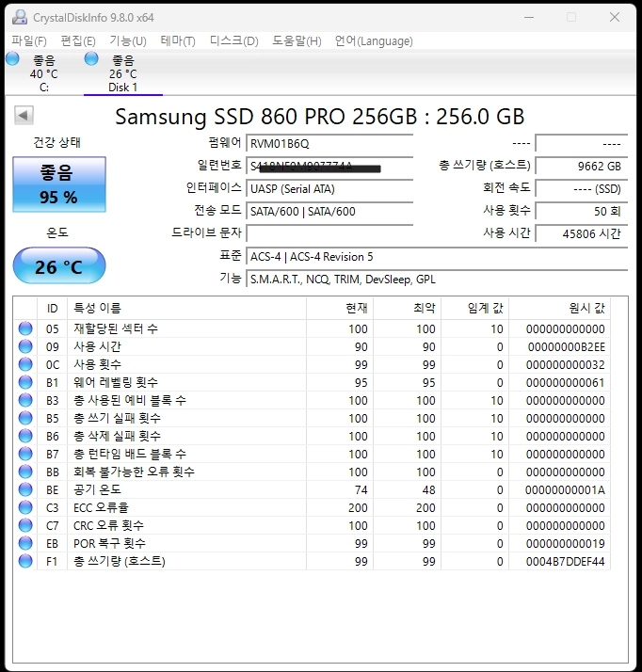
Task: Minimize the CrystalDiskInfo window
Action: (x=529, y=17)
